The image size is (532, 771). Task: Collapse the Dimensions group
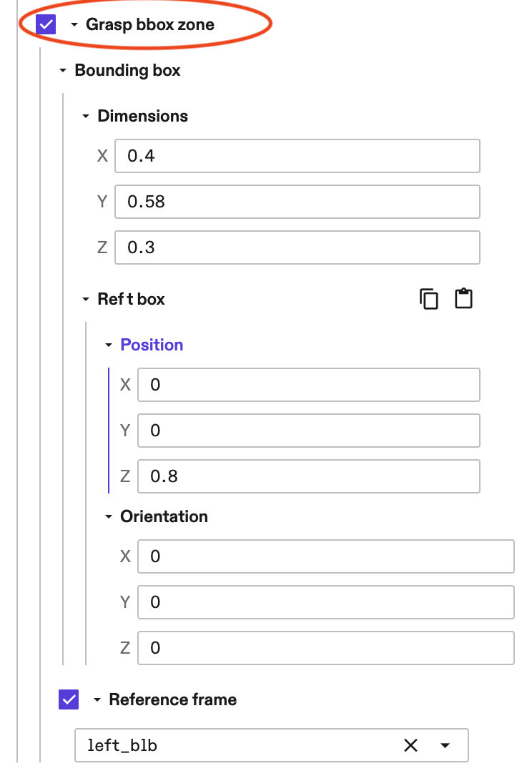pos(86,117)
